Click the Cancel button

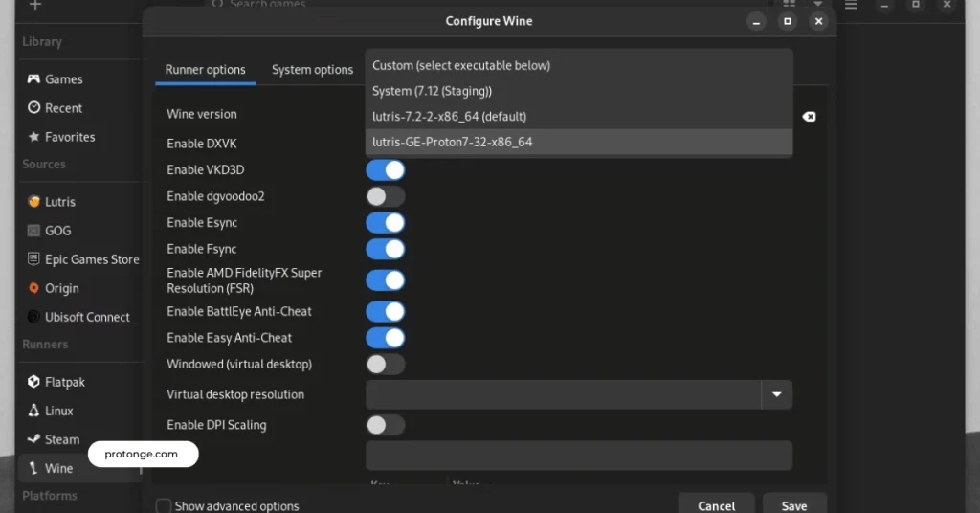(x=716, y=504)
